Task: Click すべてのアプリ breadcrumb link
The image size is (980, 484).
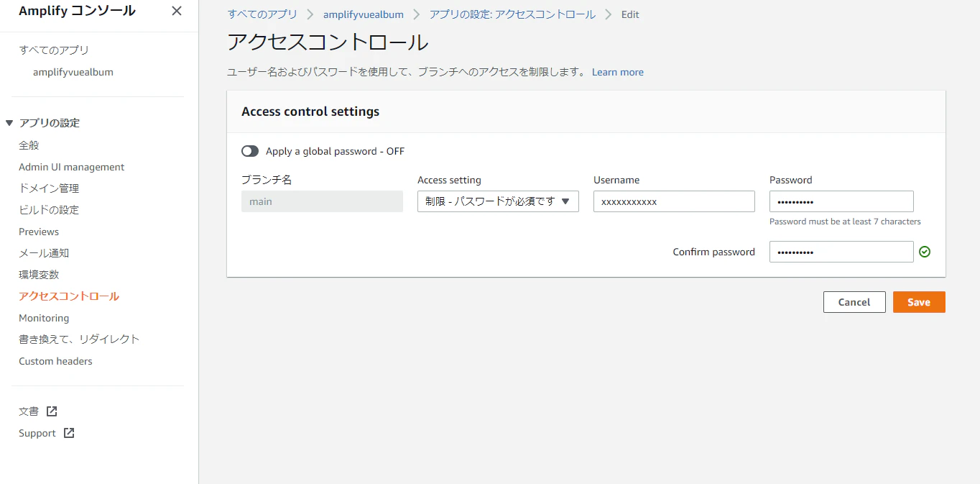Action: pos(262,14)
